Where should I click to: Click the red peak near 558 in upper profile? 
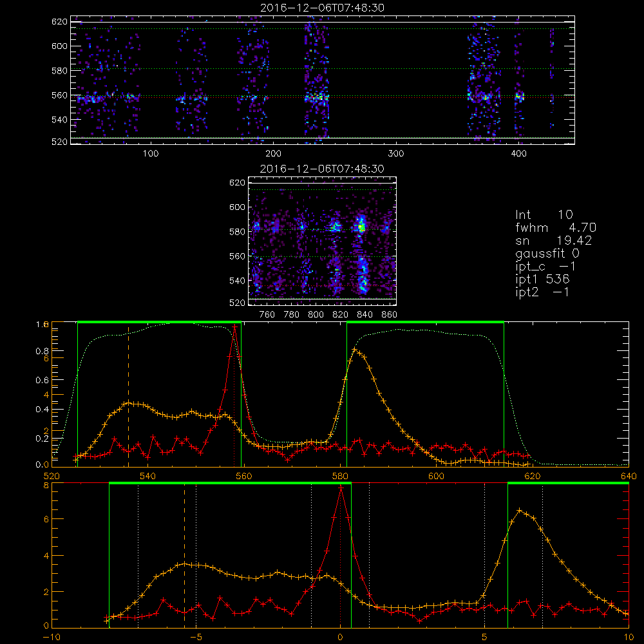tap(234, 327)
